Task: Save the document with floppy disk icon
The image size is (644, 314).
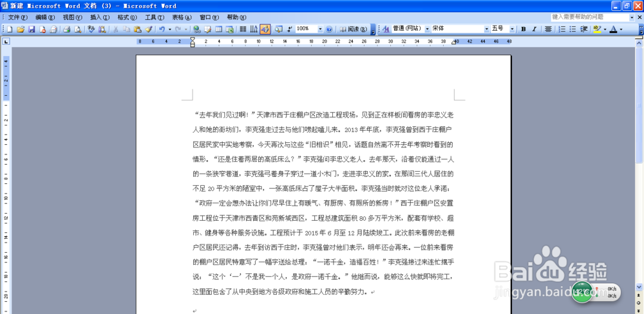Action: [31, 29]
